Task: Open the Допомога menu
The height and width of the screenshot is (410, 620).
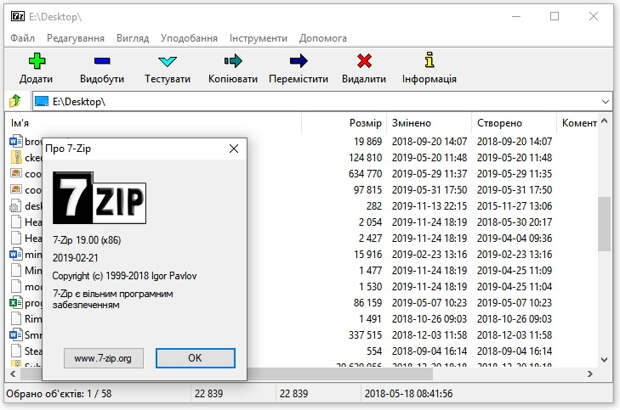Action: [323, 38]
